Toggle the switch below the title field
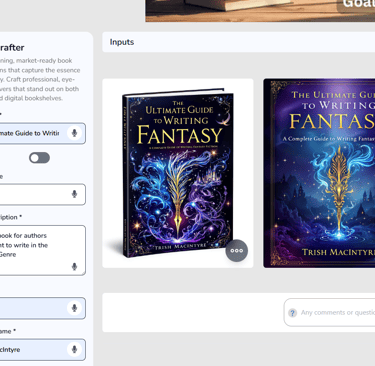 (39, 158)
